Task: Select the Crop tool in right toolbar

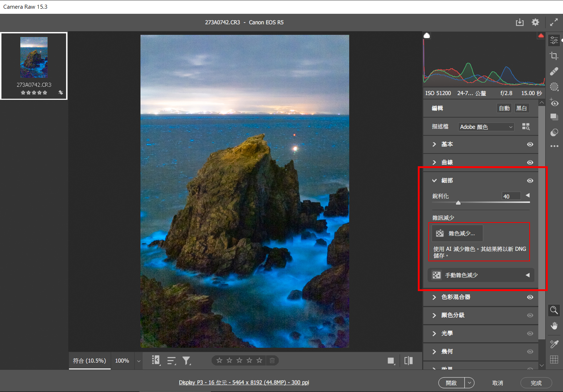Action: click(x=554, y=56)
